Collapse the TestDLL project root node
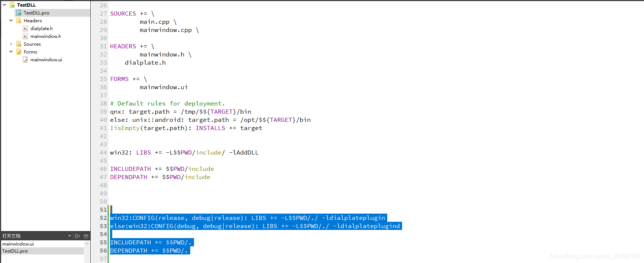644x263 pixels. (4, 5)
